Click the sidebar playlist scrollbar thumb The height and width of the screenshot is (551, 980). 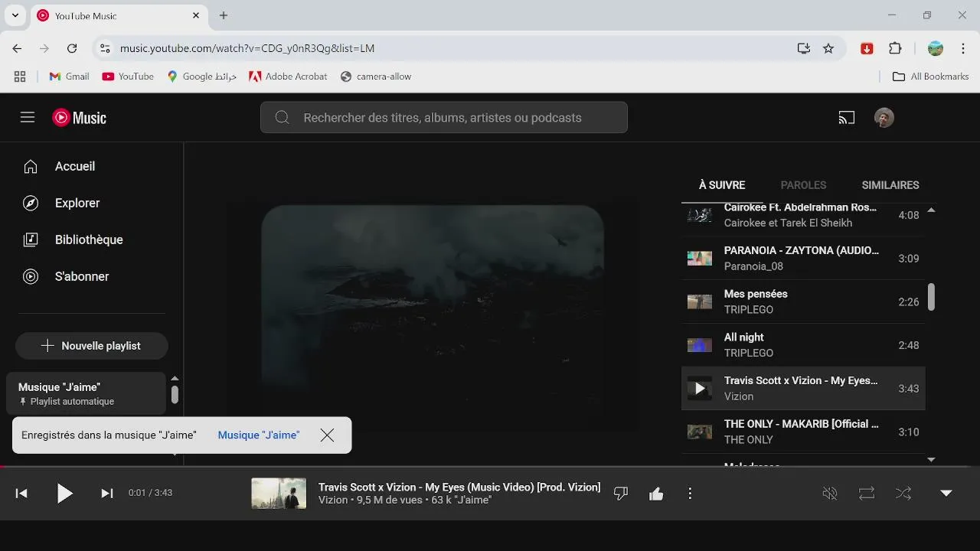coord(175,395)
